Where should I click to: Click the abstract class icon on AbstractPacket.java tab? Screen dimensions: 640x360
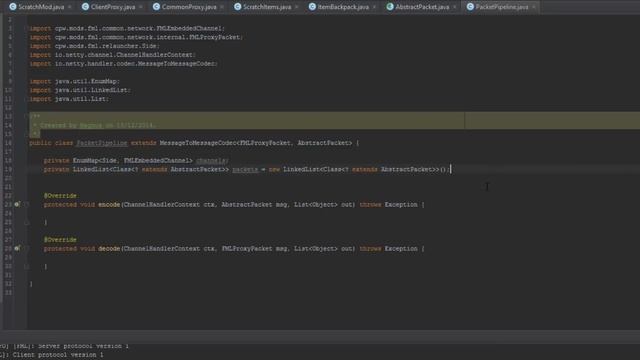click(x=390, y=7)
